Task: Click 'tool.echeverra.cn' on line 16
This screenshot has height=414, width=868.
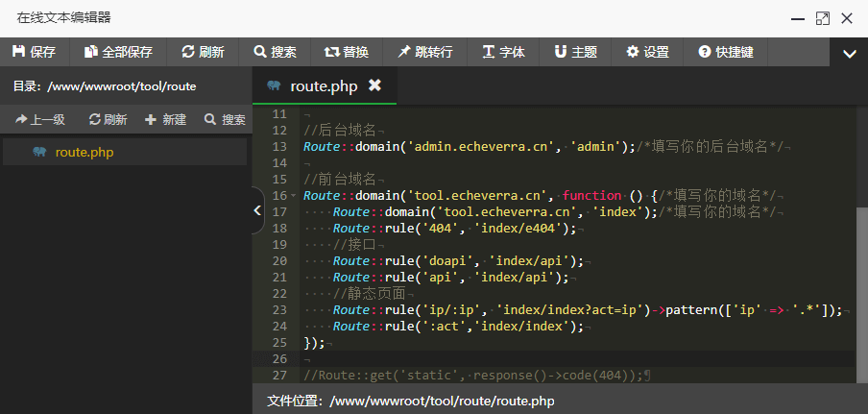Action: (481, 195)
